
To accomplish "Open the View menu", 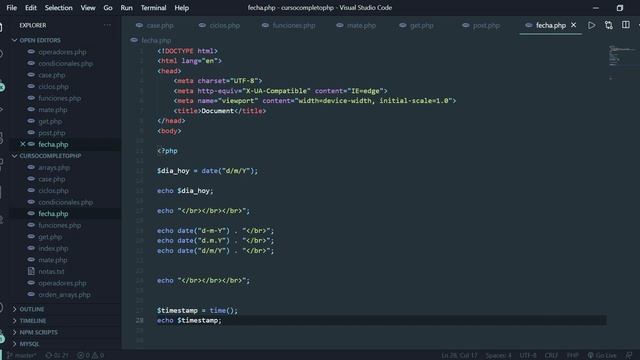I will (x=88, y=8).
